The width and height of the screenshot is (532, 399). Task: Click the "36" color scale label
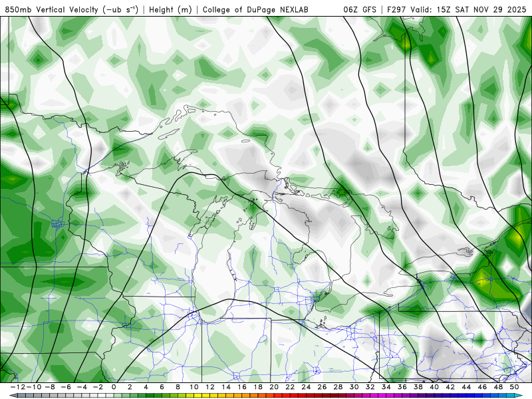pyautogui.click(x=402, y=387)
